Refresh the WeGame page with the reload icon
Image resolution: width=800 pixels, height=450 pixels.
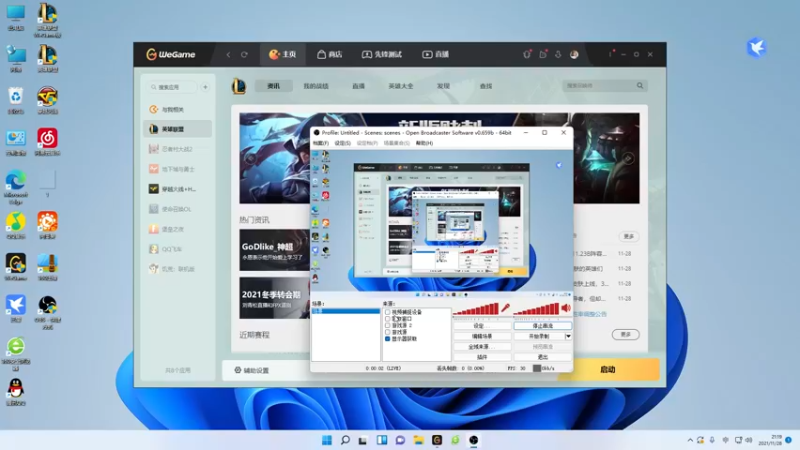244,55
